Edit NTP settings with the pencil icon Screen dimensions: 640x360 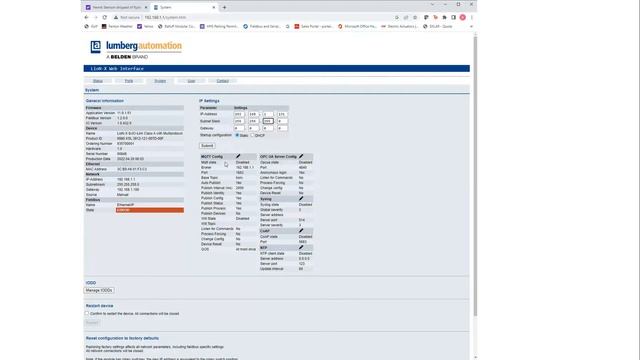[x=301, y=247]
